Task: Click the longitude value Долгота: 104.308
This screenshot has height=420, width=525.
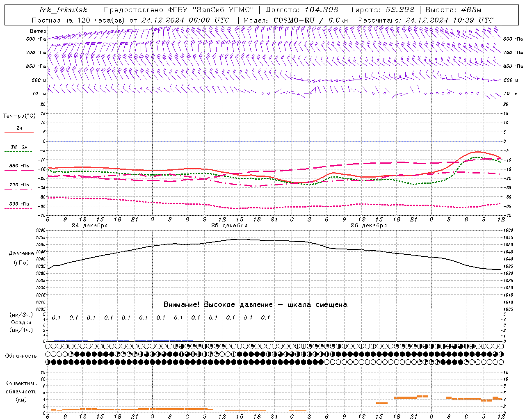Action: (x=302, y=10)
